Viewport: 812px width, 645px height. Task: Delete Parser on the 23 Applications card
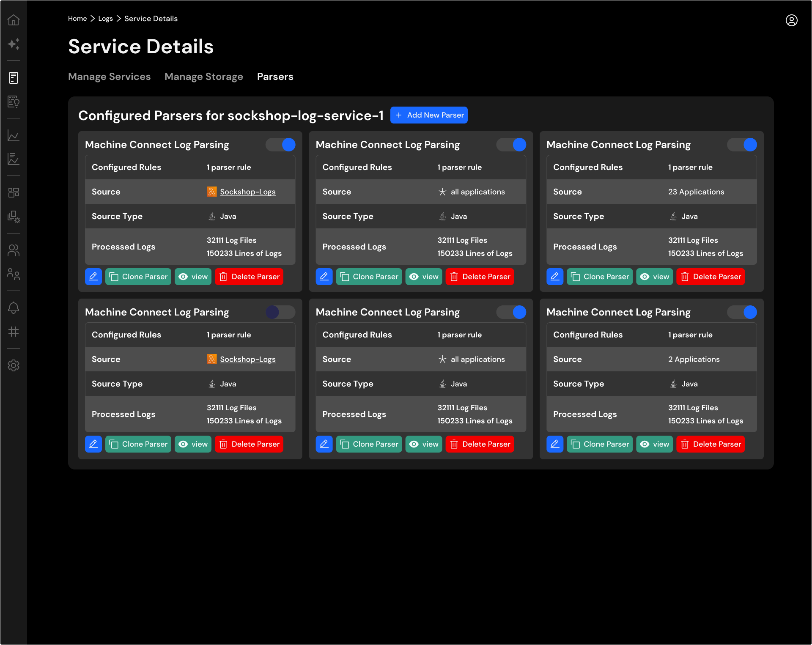pyautogui.click(x=710, y=277)
